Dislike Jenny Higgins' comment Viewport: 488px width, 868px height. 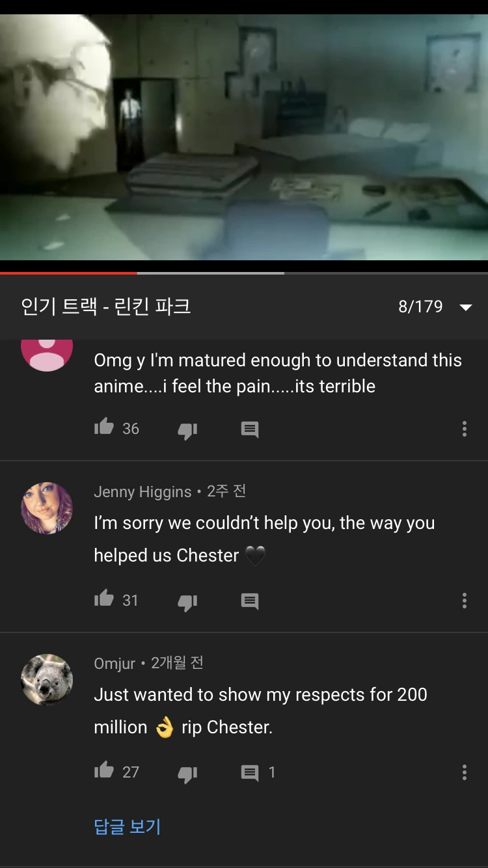187,601
